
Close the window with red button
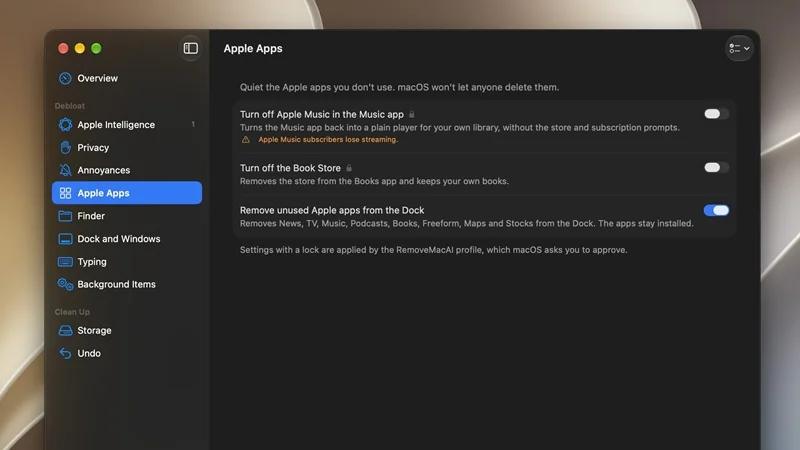tap(63, 48)
